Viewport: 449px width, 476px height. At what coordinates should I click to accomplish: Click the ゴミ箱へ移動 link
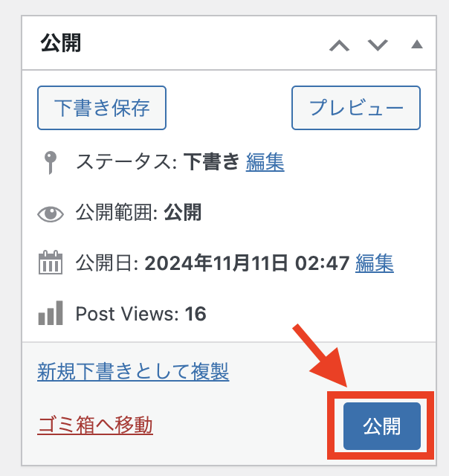95,425
